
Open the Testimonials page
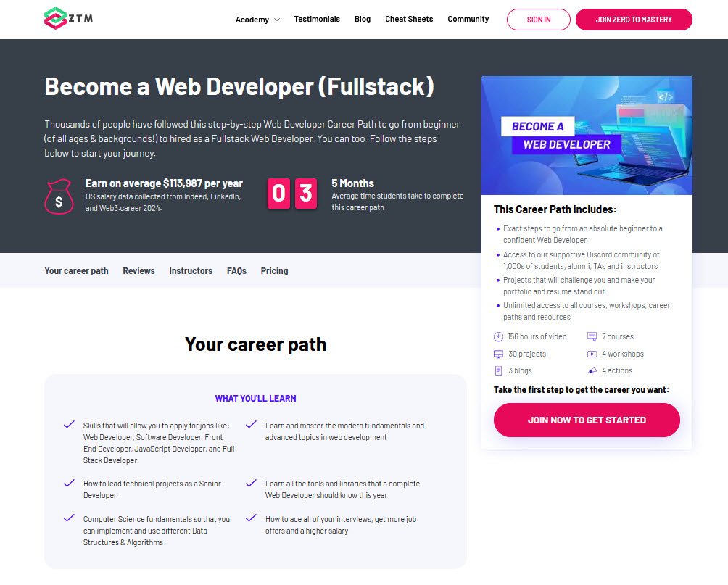[x=317, y=19]
